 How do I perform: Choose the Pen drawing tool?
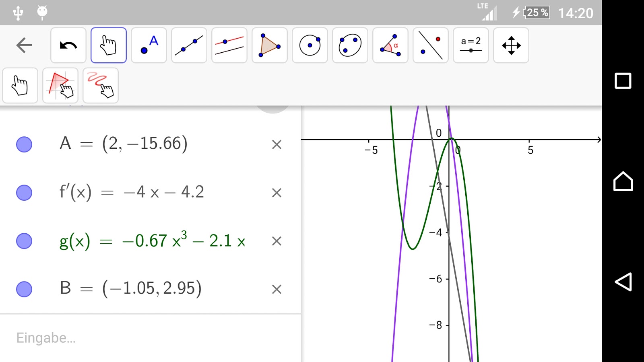101,86
